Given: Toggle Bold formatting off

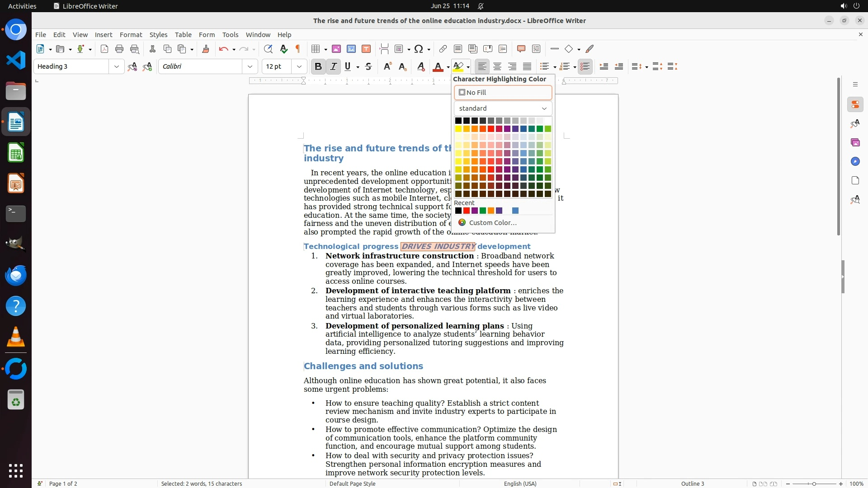Looking at the screenshot, I should pos(318,66).
